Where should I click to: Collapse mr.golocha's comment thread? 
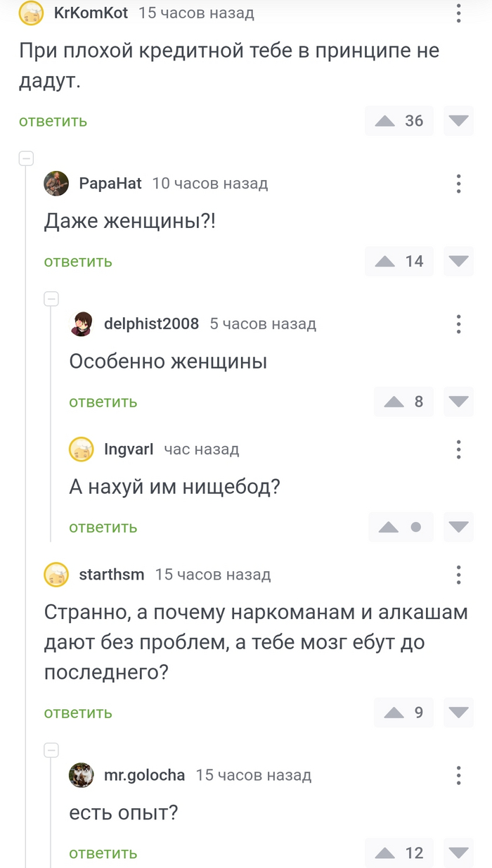pos(51,750)
